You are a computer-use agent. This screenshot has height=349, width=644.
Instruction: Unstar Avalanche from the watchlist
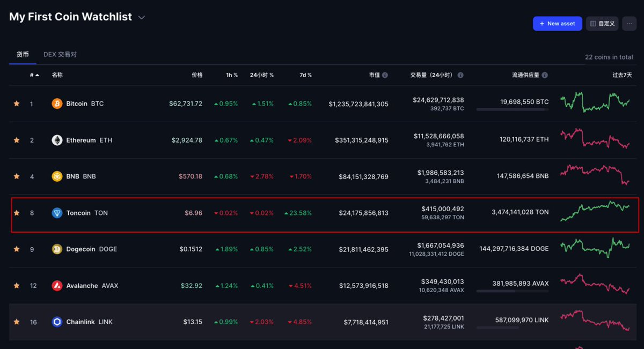[x=17, y=286]
